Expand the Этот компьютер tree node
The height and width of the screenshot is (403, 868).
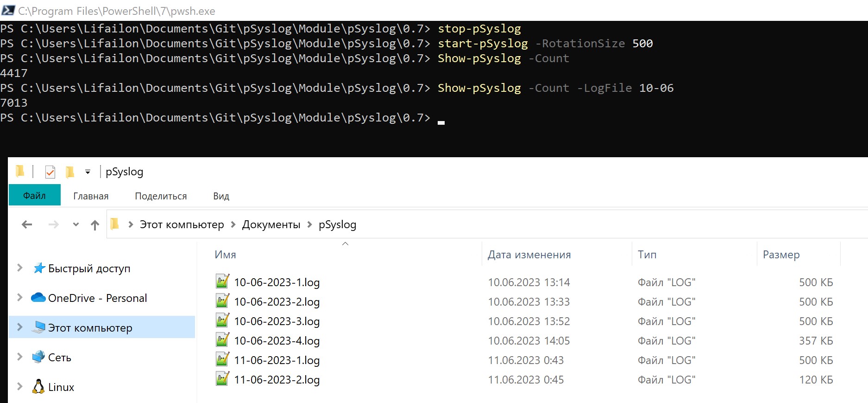pyautogui.click(x=19, y=327)
